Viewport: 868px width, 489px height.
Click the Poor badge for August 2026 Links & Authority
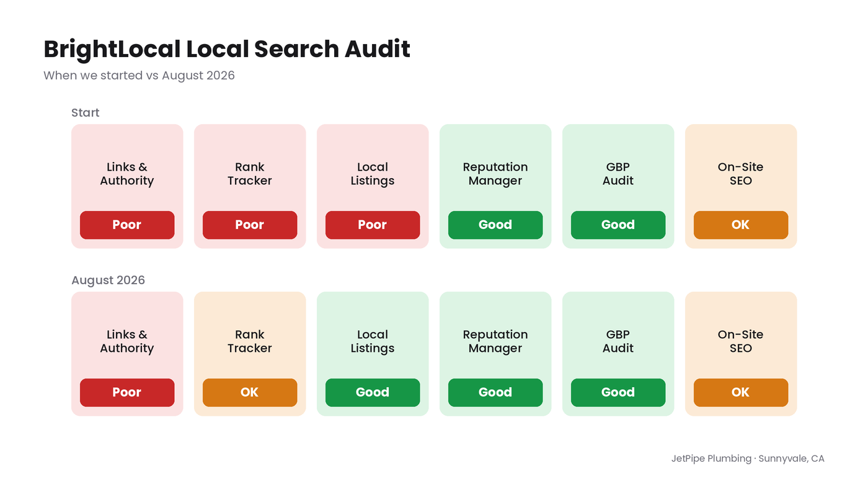127,392
